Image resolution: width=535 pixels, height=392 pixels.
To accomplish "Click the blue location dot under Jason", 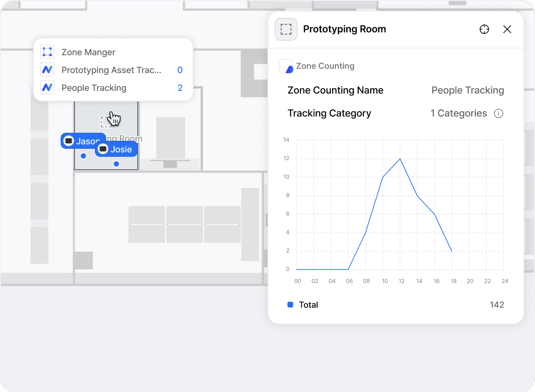I will click(83, 156).
